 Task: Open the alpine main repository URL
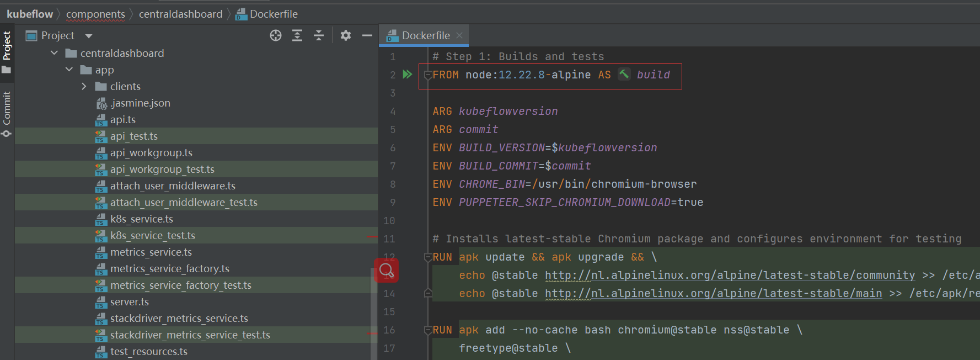(x=713, y=293)
